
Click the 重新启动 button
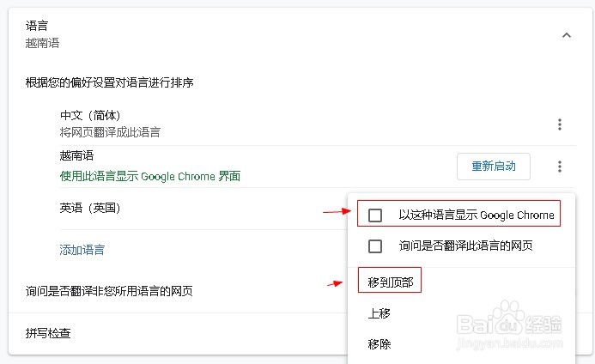[494, 167]
